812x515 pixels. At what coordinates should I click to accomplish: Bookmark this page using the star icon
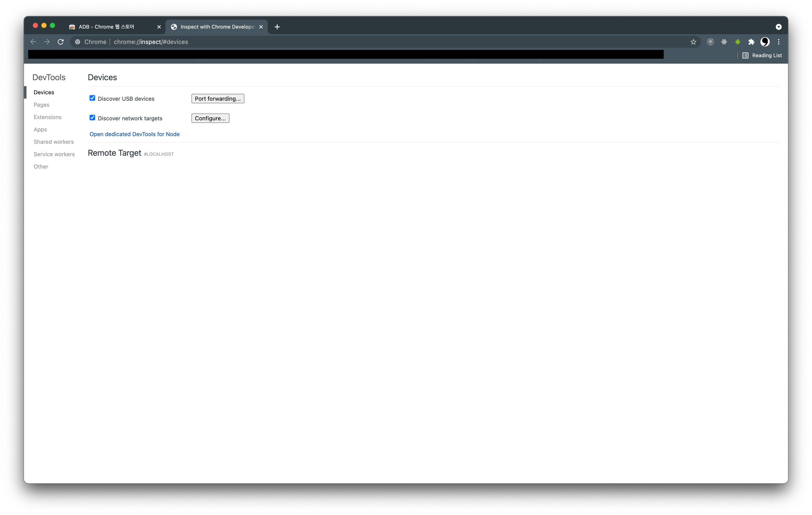click(694, 42)
